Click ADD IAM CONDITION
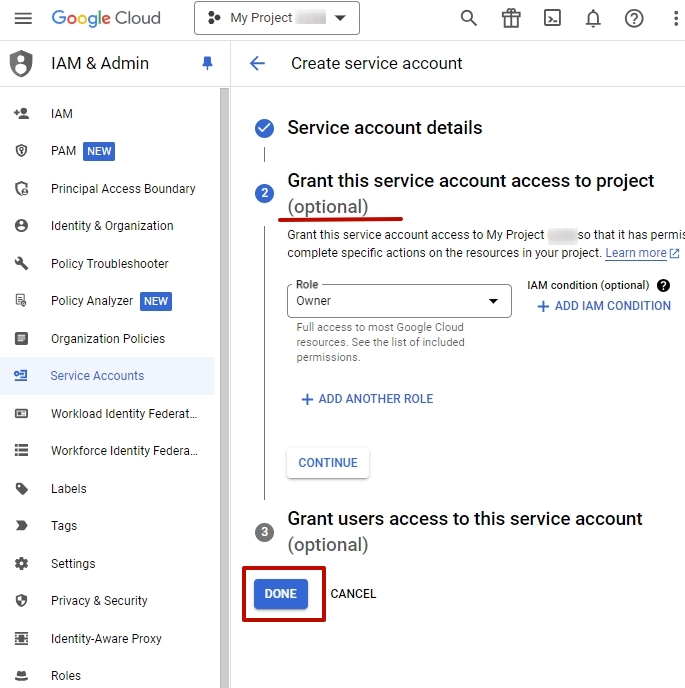 (x=604, y=306)
